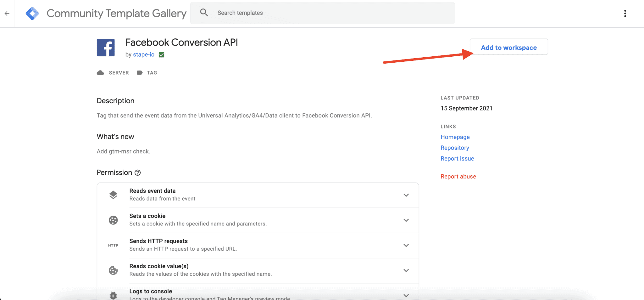
Task: Click Add to workspace button
Action: pyautogui.click(x=509, y=47)
